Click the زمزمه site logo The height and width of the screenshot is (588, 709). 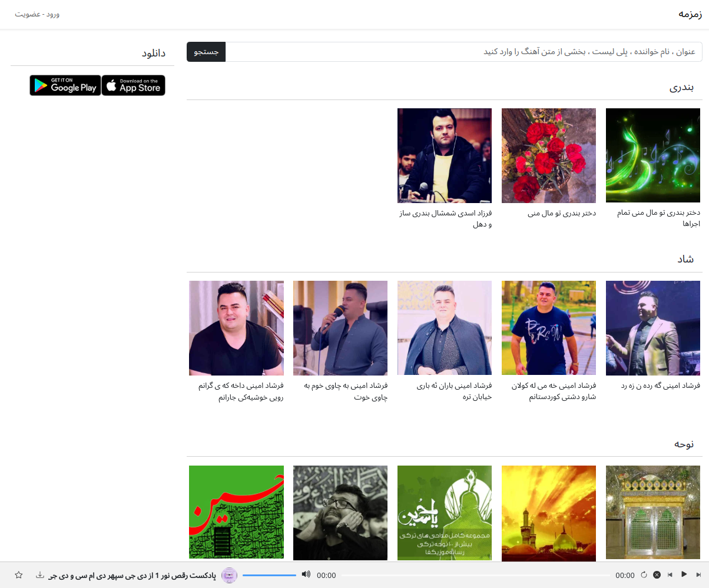(x=690, y=14)
